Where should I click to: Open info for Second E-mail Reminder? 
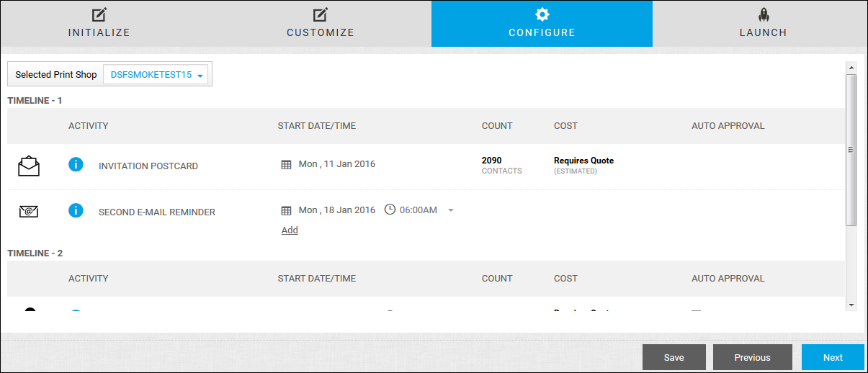point(76,210)
